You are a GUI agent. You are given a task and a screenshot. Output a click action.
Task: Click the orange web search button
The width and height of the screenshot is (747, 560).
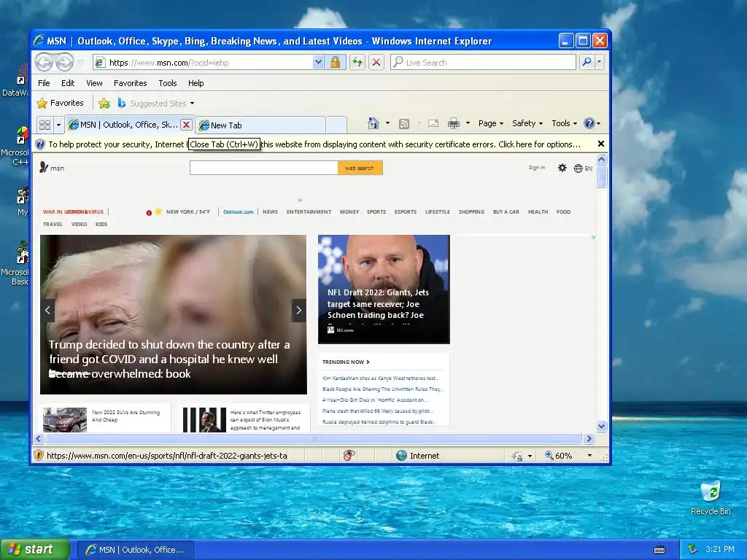tap(360, 168)
